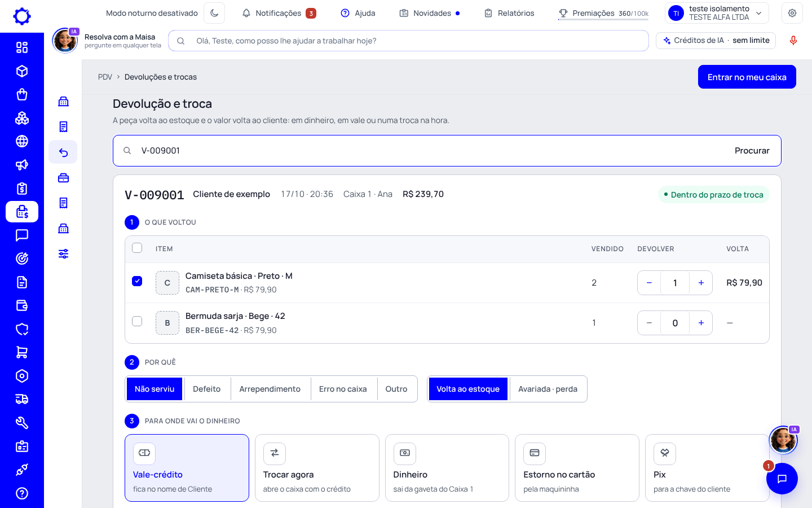812x508 pixels.
Task: Open the wallet icon in the sidebar
Action: (x=22, y=305)
